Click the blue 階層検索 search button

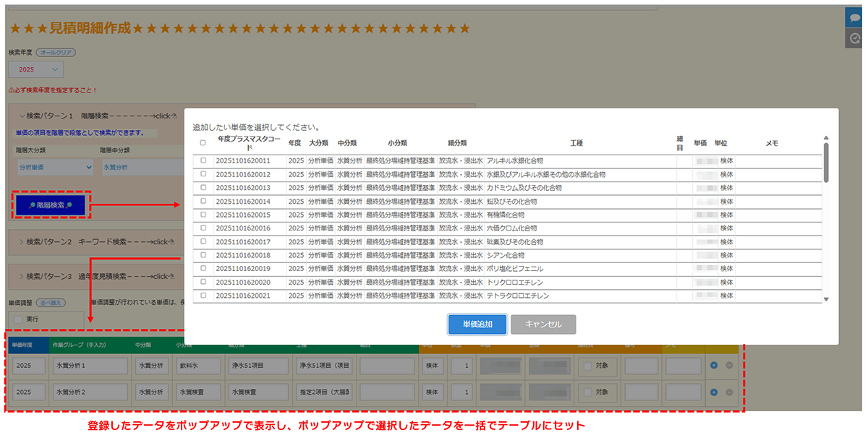[x=51, y=206]
